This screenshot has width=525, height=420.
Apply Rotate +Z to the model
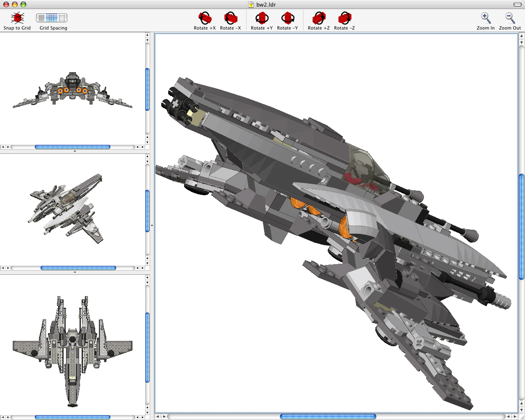(318, 18)
